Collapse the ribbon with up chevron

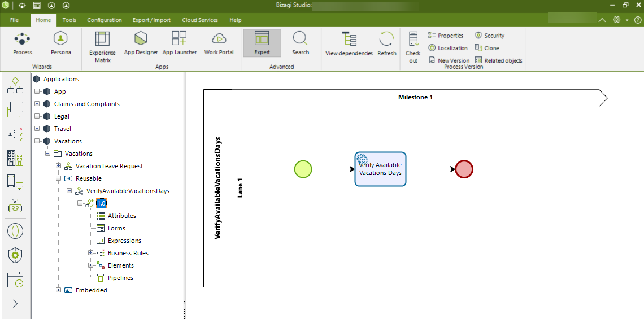(602, 20)
